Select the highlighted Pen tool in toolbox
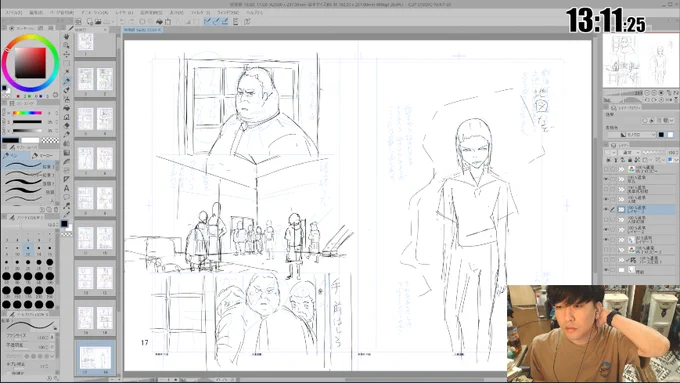 (x=66, y=82)
